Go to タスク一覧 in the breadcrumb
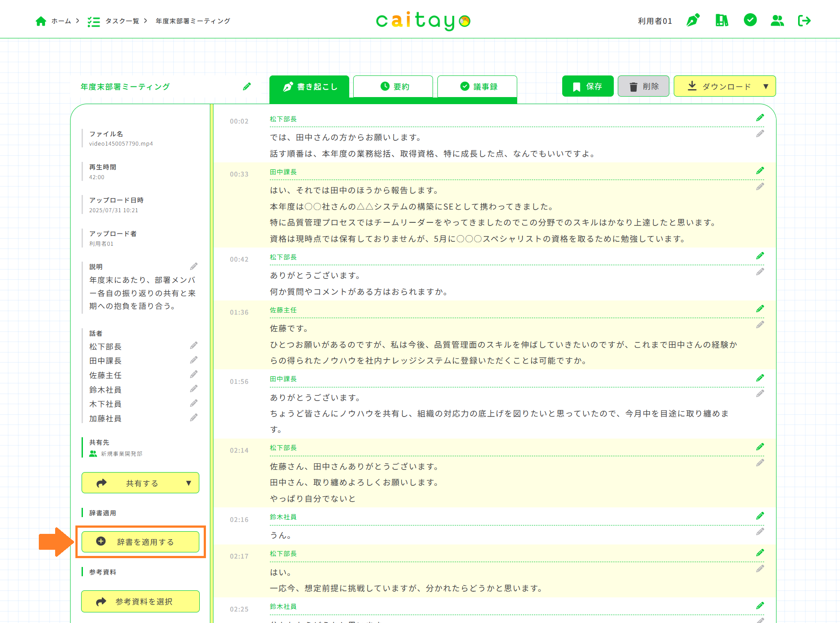Screen dimensions: 840x623 coord(122,21)
